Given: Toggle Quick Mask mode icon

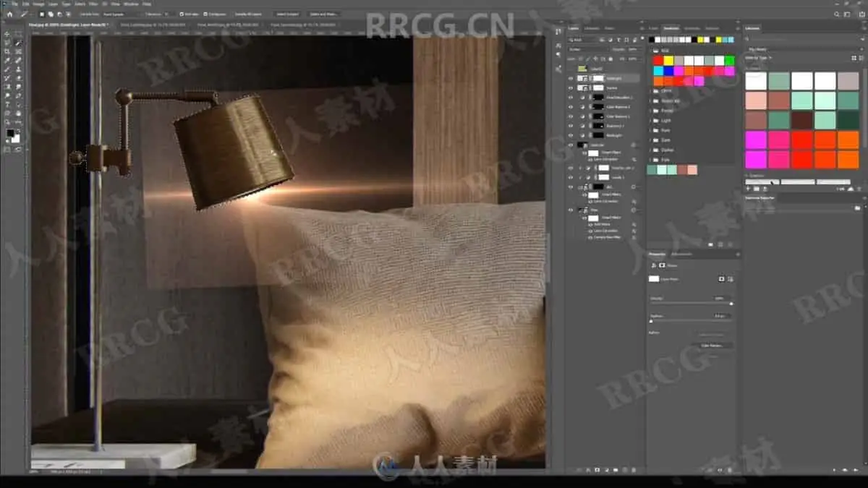Looking at the screenshot, I should pos(7,150).
